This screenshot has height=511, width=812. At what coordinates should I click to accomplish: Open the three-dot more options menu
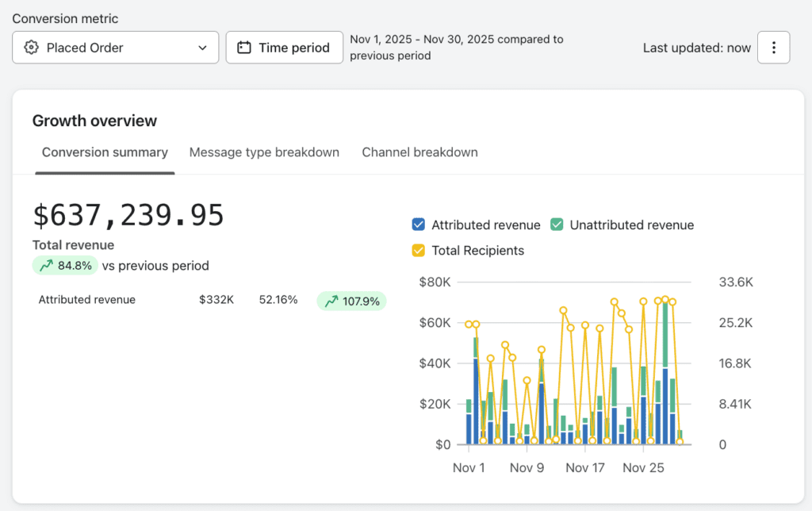point(773,48)
